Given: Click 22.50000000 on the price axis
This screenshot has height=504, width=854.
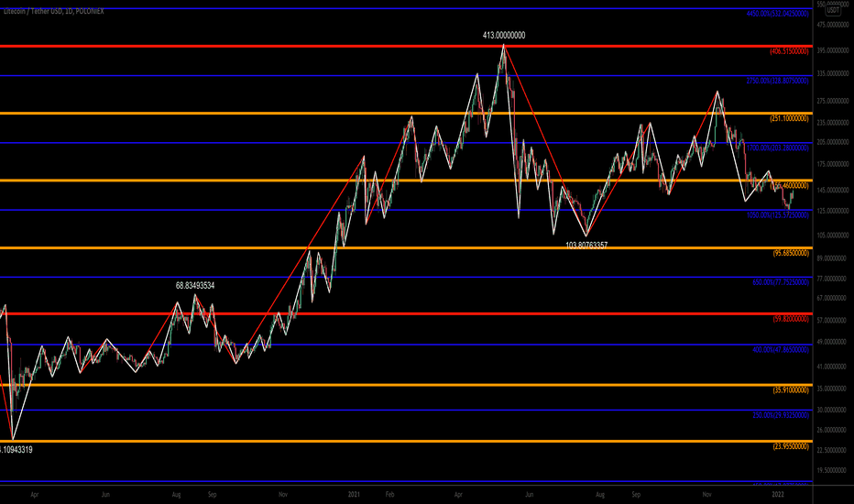Looking at the screenshot, I should 833,450.
